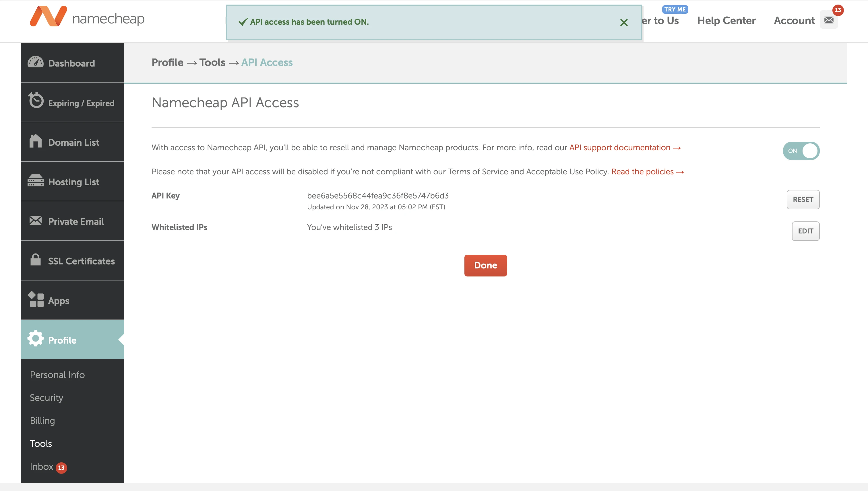Open Billing under Profile

coord(42,420)
